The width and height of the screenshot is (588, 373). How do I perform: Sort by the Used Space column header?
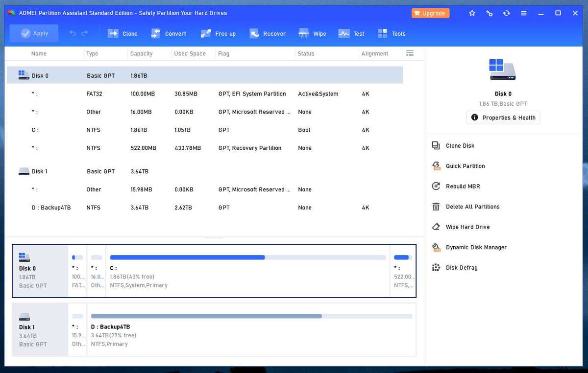[x=190, y=54]
